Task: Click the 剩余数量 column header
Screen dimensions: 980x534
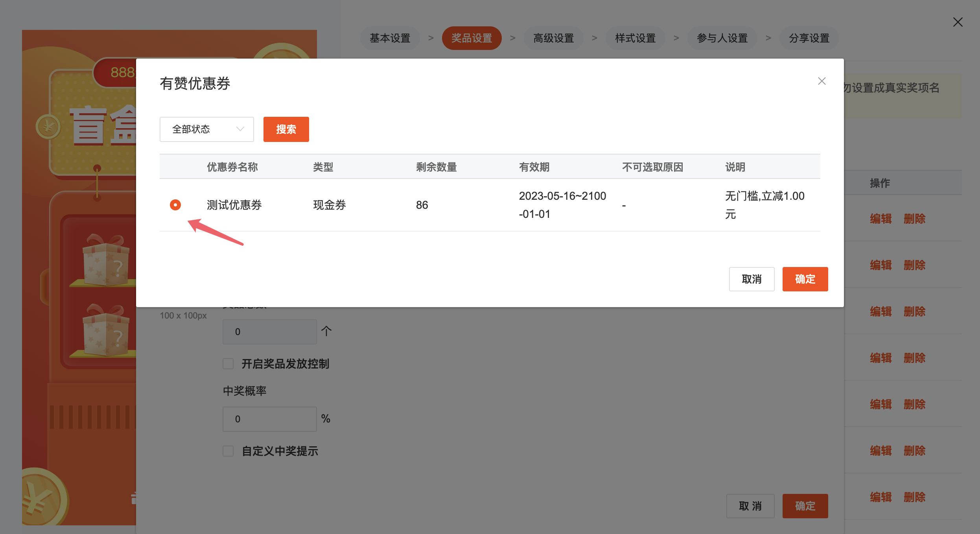Action: [437, 167]
